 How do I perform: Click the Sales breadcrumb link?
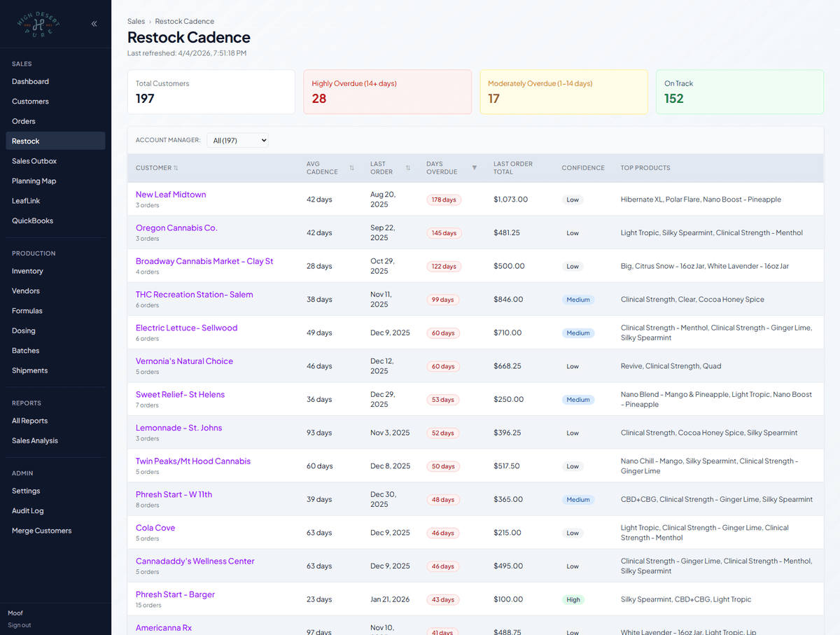[x=136, y=21]
